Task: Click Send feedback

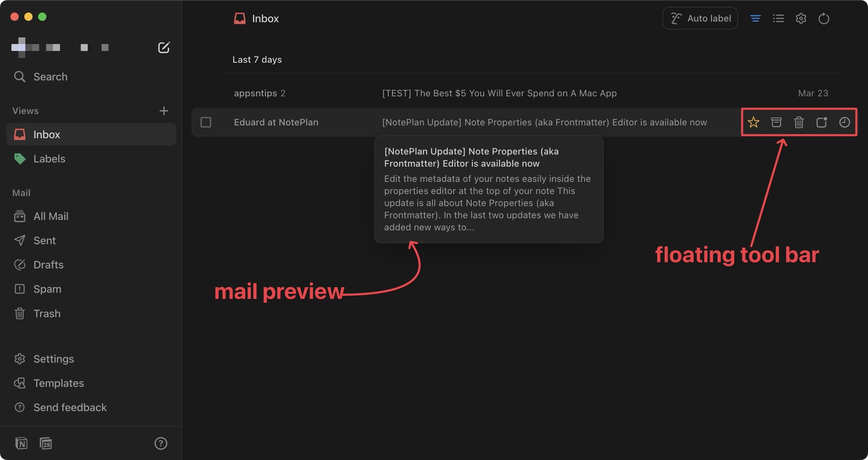Action: click(x=91, y=408)
